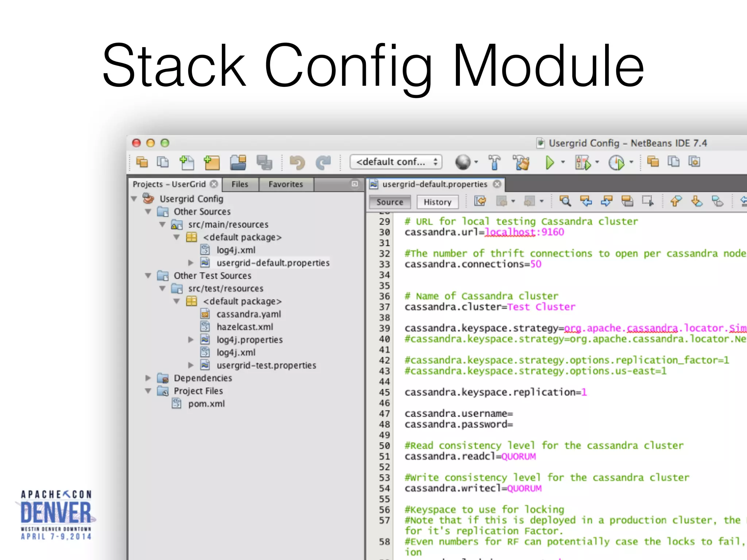Open the browser globe dropdown arrow
747x560 pixels.
476,162
